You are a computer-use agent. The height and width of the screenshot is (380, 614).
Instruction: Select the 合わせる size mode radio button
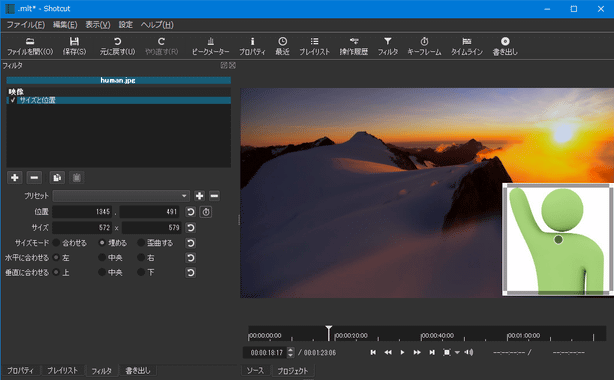[56, 243]
